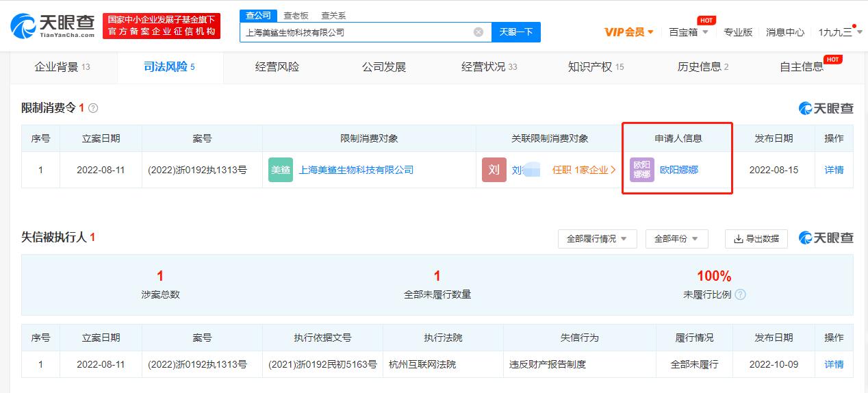Open 上海美鲨生物科技有限公司 company link
Viewport: 868px width, 393px height.
356,170
